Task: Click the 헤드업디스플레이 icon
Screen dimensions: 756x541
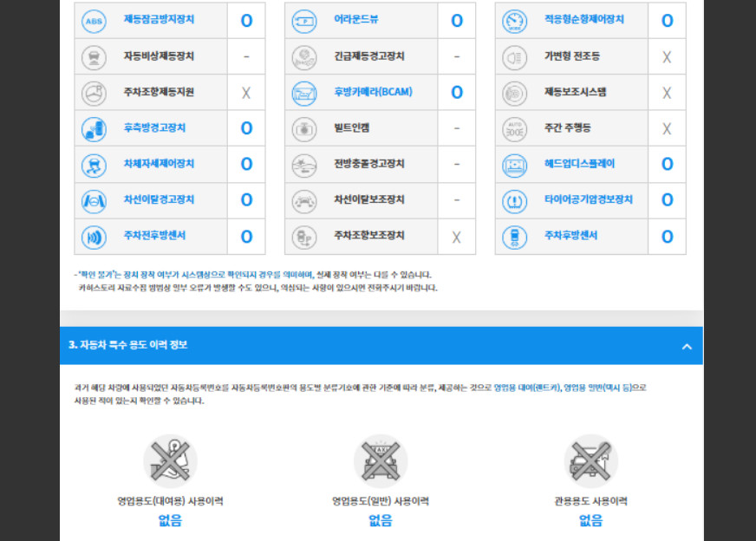Action: (514, 165)
